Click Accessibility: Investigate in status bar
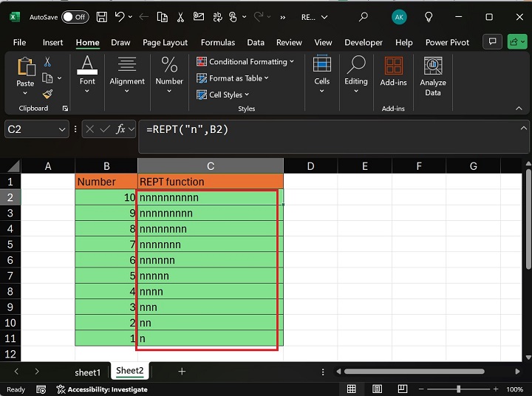 pos(102,389)
